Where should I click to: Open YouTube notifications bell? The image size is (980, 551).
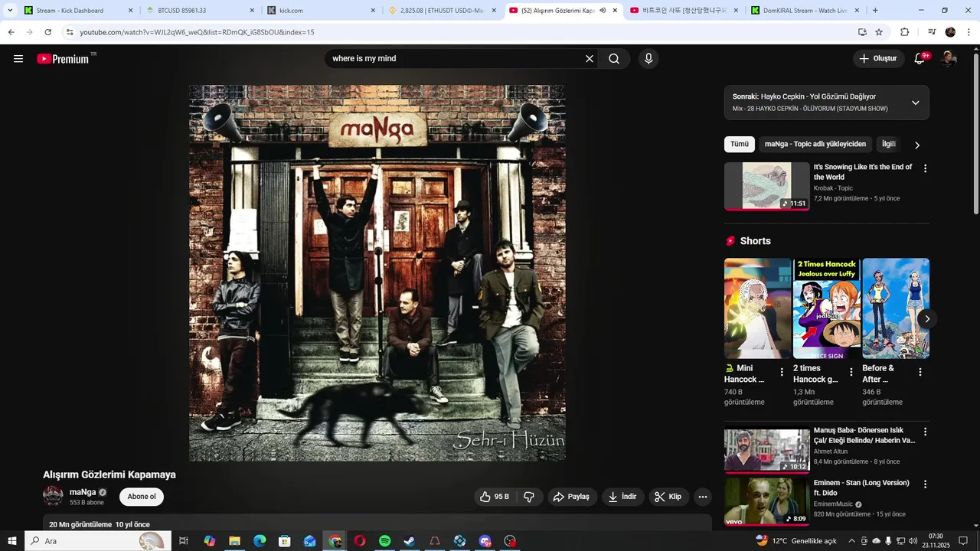point(921,59)
